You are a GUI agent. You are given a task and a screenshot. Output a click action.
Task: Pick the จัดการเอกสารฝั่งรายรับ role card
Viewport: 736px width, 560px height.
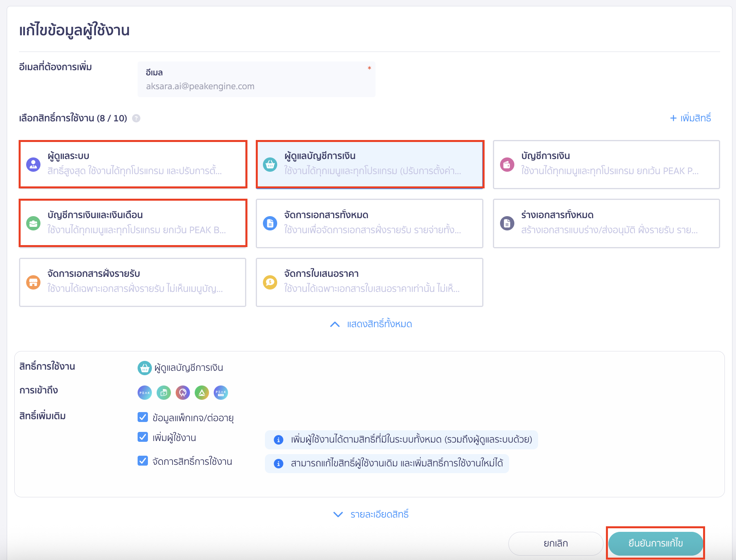132,282
